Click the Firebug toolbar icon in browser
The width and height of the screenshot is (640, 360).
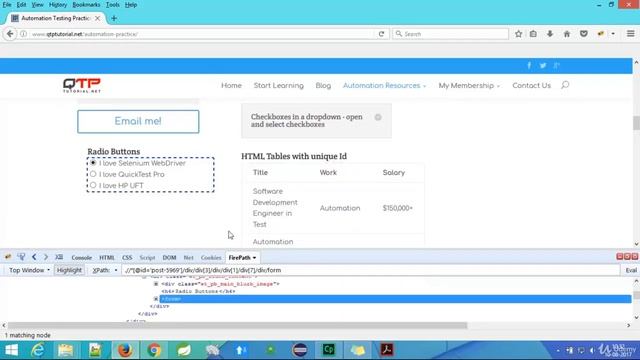[x=600, y=34]
